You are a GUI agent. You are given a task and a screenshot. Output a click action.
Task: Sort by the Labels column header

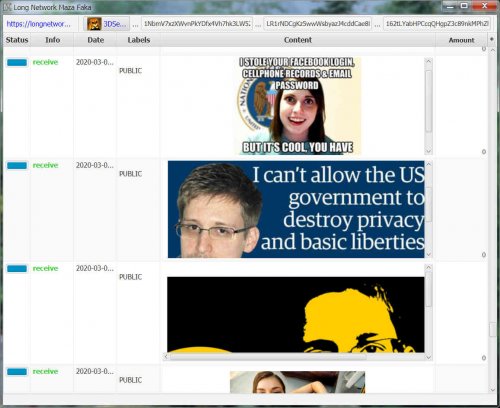pyautogui.click(x=139, y=40)
